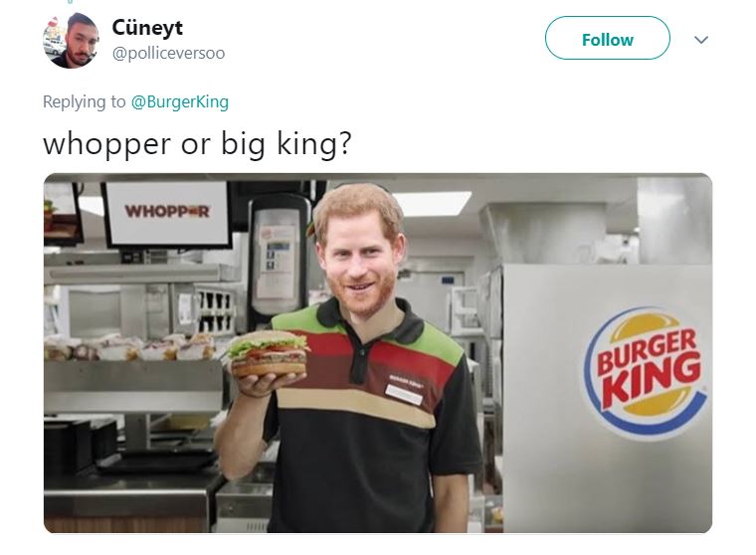The image size is (756, 555).
Task: Click the burger held in hand
Action: (268, 353)
